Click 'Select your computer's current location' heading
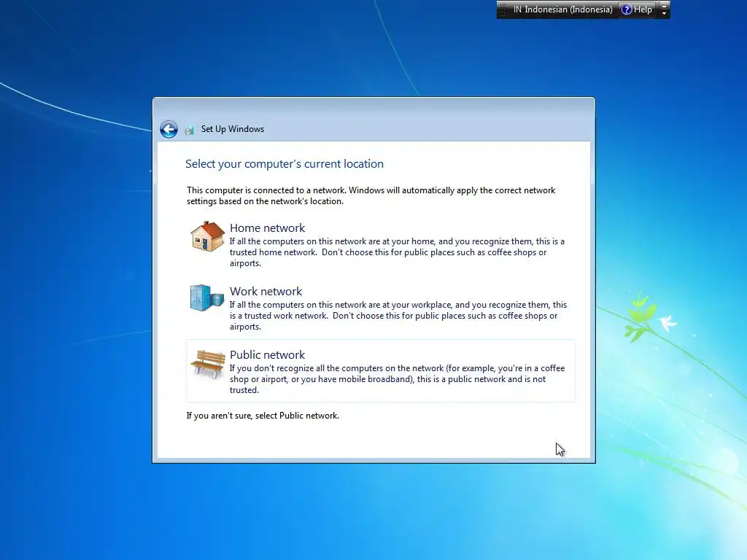The height and width of the screenshot is (560, 747). (285, 164)
